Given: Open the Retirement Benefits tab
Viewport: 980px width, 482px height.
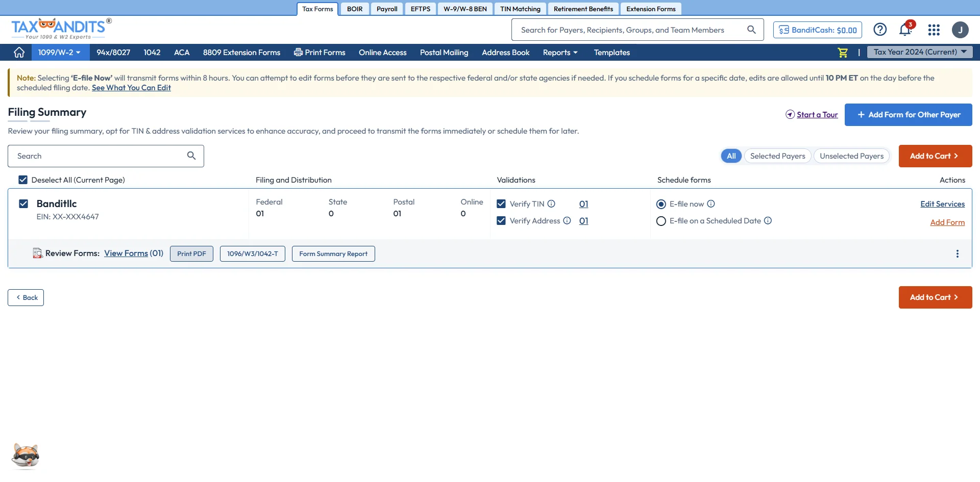Looking at the screenshot, I should pyautogui.click(x=583, y=9).
